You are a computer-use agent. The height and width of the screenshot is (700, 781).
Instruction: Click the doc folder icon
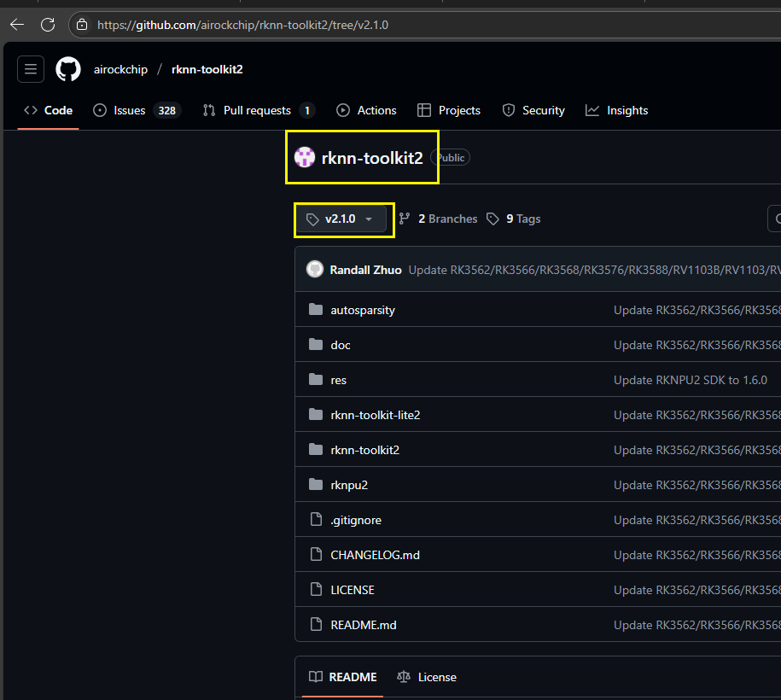click(x=316, y=345)
